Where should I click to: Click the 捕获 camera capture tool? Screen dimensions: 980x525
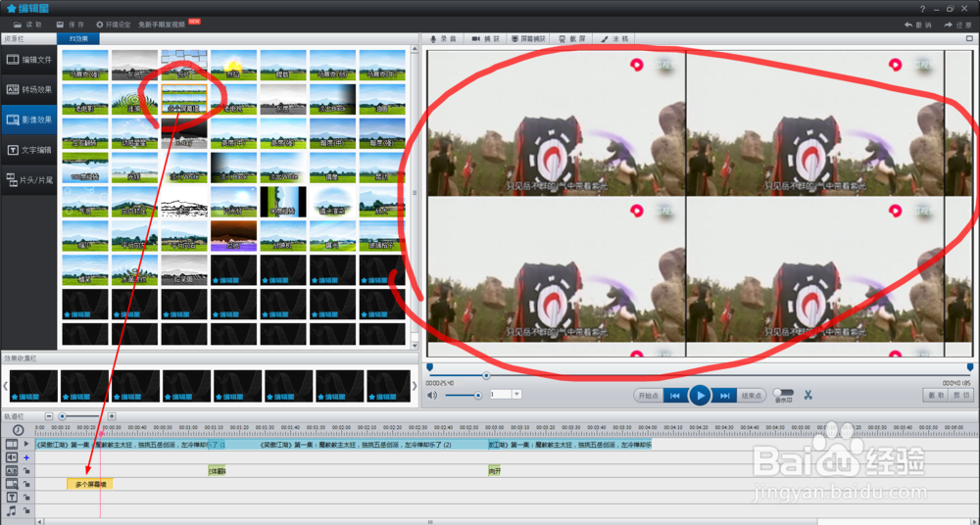[486, 39]
